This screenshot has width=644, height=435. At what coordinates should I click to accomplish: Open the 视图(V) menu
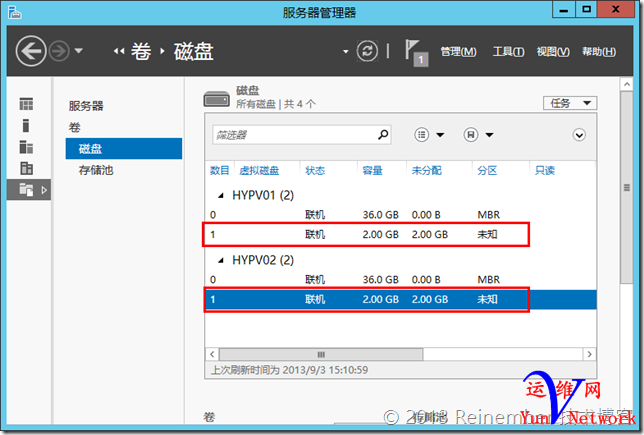pyautogui.click(x=553, y=52)
